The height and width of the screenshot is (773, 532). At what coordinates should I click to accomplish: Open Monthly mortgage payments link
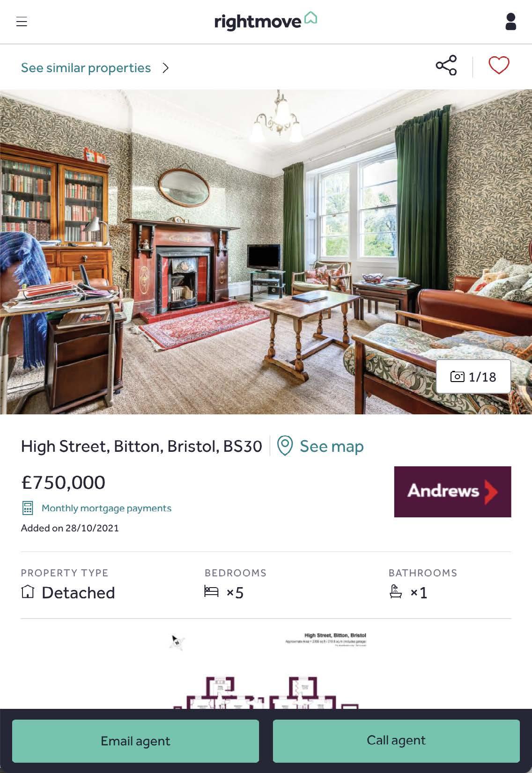(x=106, y=508)
